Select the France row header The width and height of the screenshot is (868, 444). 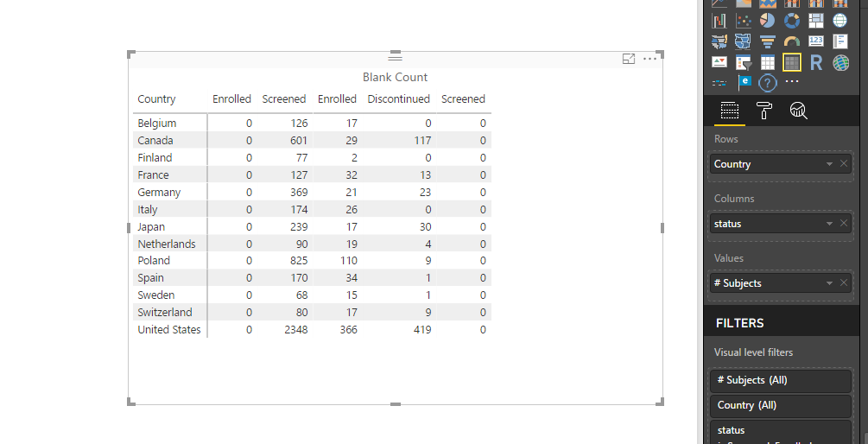tap(154, 175)
